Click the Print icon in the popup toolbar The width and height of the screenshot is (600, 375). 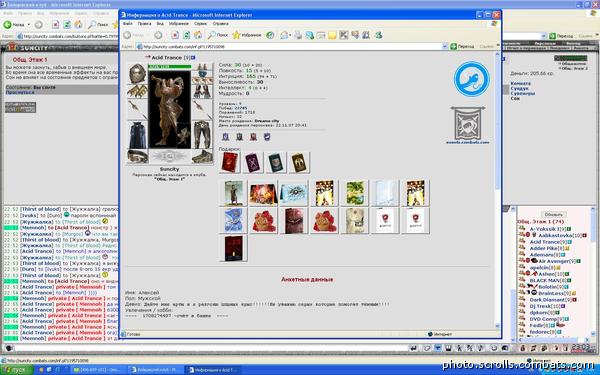click(x=298, y=35)
